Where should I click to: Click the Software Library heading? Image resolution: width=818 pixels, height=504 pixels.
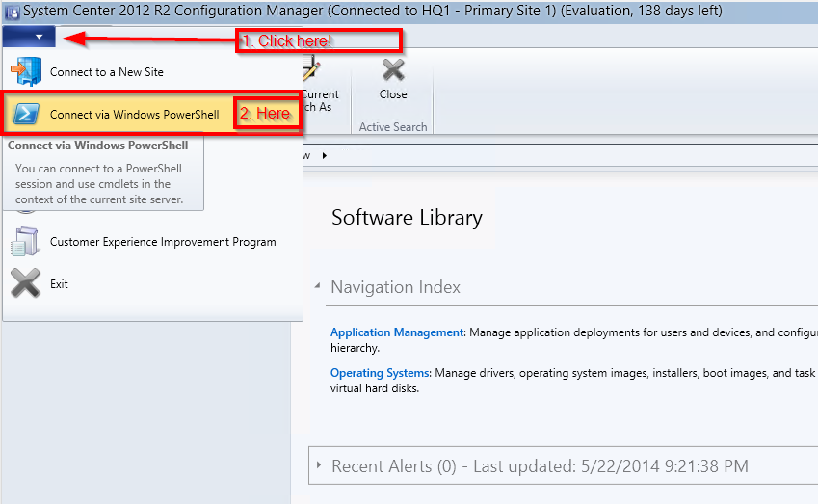tap(407, 218)
